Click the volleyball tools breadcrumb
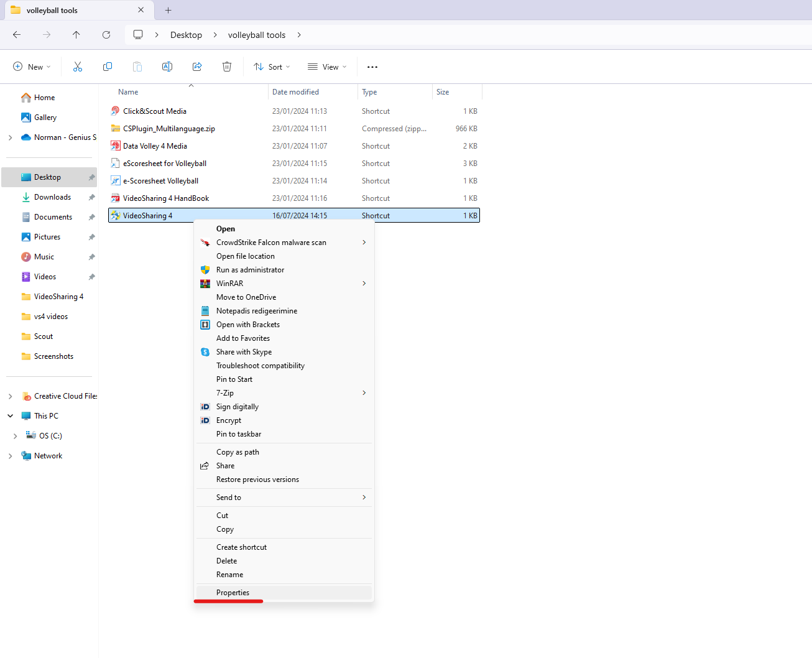The width and height of the screenshot is (812, 658). click(x=257, y=35)
